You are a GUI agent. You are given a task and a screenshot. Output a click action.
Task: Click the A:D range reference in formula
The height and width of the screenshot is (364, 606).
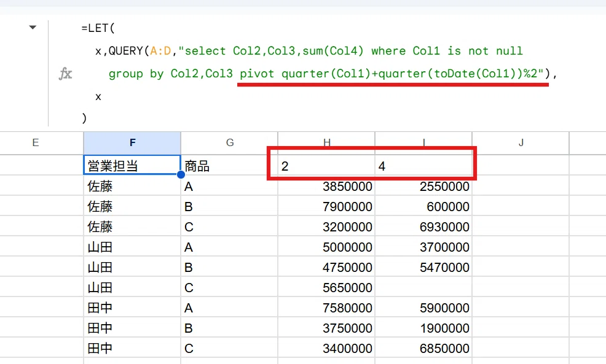point(160,51)
